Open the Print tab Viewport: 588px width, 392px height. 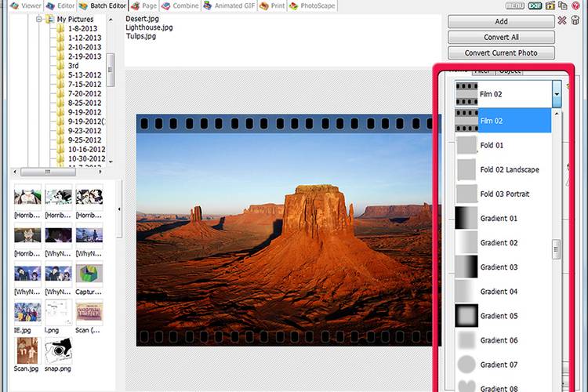pyautogui.click(x=272, y=5)
